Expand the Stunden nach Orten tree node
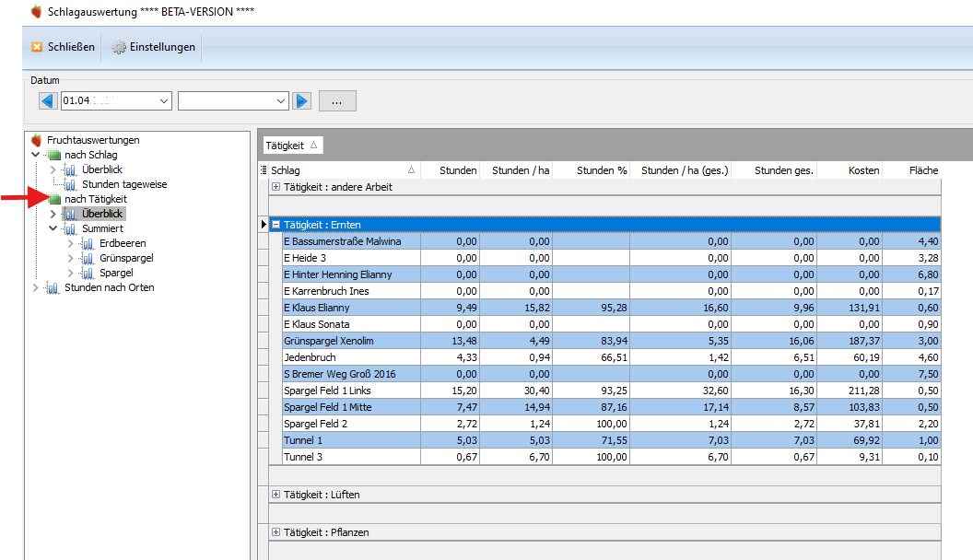 pos(35,287)
